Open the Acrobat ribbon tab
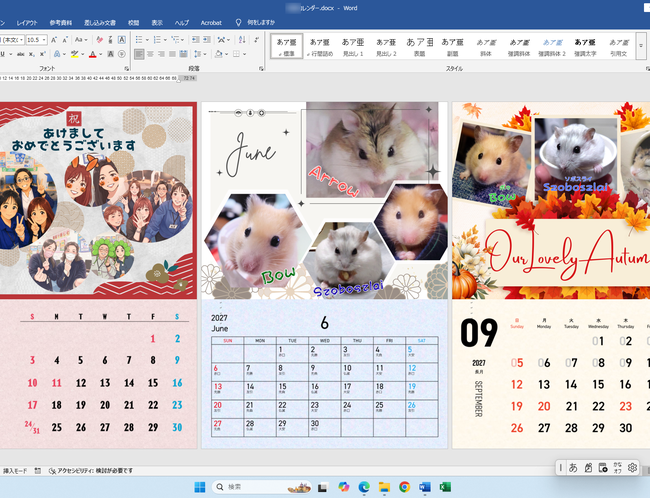Image resolution: width=650 pixels, height=498 pixels. 211,23
